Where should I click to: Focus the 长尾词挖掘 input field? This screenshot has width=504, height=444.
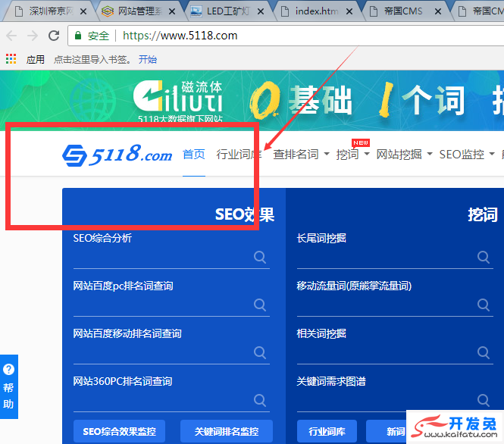point(395,258)
